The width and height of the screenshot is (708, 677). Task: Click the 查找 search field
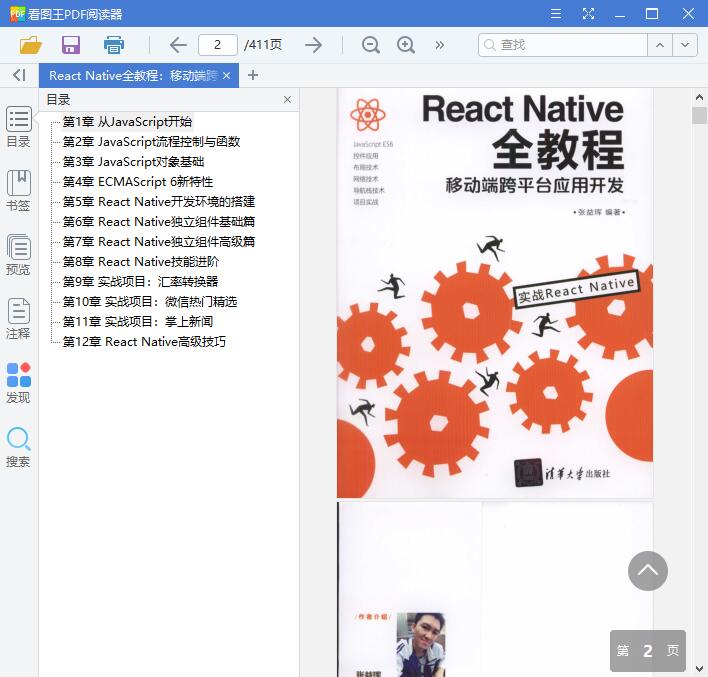[563, 45]
